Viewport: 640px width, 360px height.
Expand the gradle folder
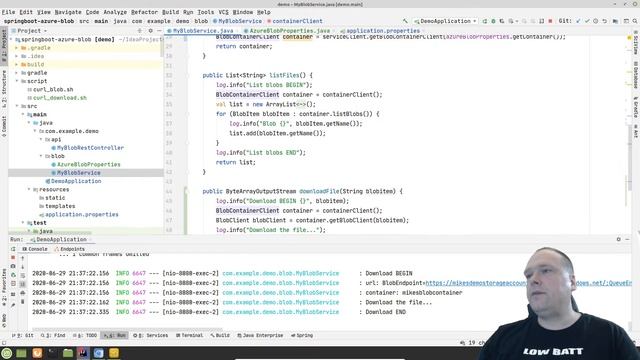pyautogui.click(x=17, y=73)
